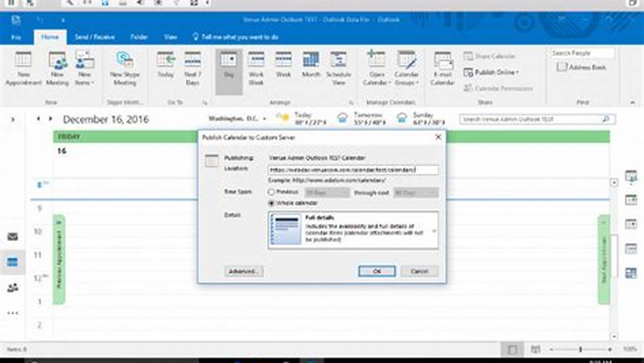Viewport: 644px width, 363px height.
Task: Choose the Previous time span option
Action: tap(271, 192)
